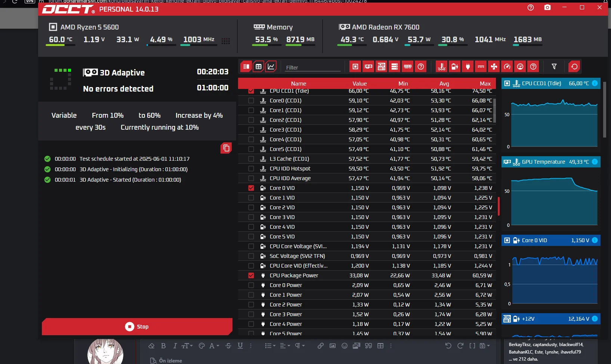Uncheck the Core 0 VID sensor

251,188
